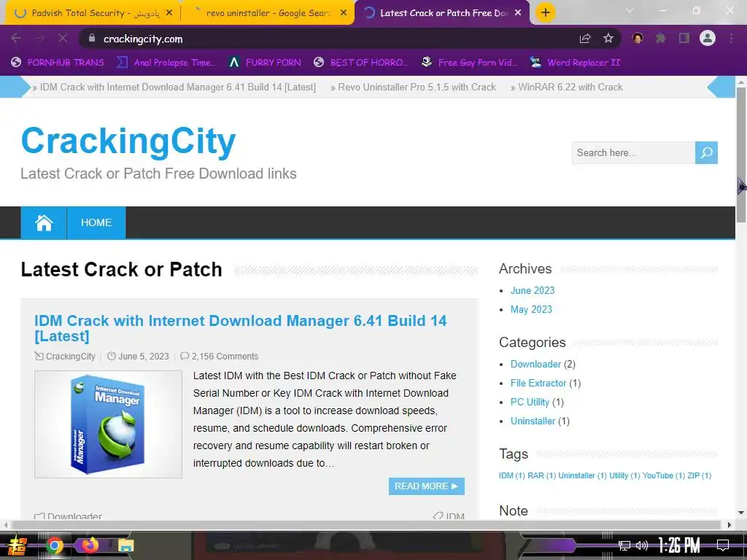Click the vertical scrollbar thumb

coord(741,155)
